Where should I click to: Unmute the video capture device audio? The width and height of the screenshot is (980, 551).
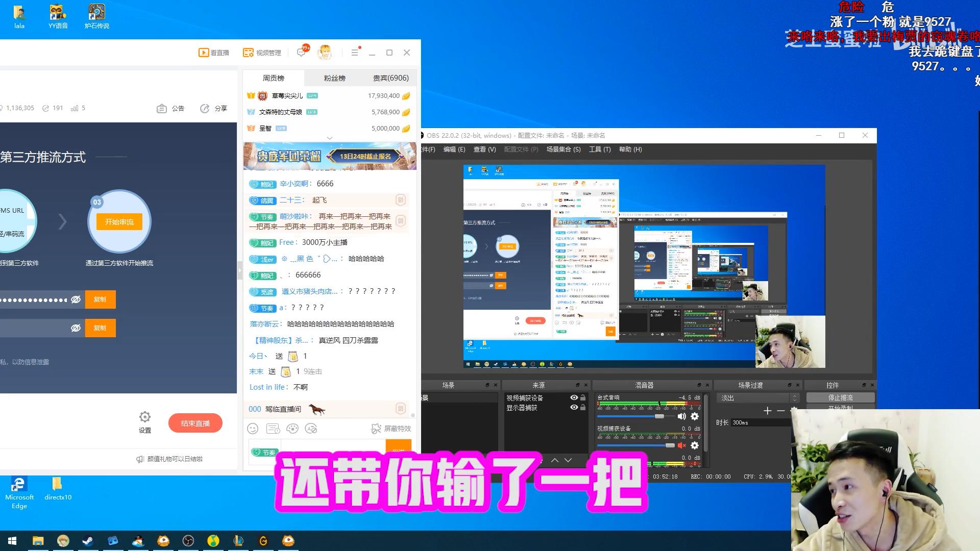pyautogui.click(x=681, y=445)
